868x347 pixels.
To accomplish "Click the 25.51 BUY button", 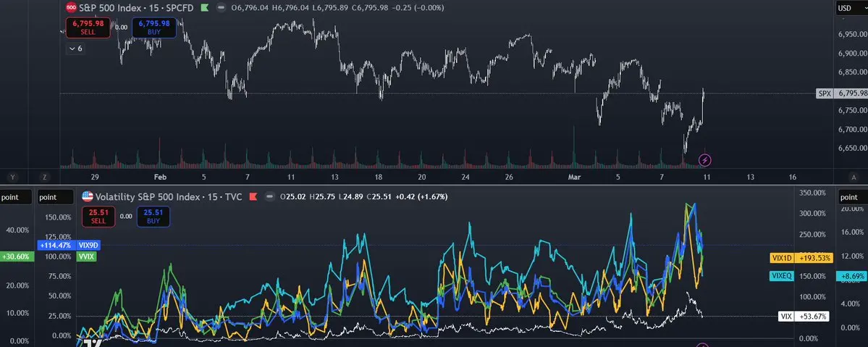I will pos(153,217).
